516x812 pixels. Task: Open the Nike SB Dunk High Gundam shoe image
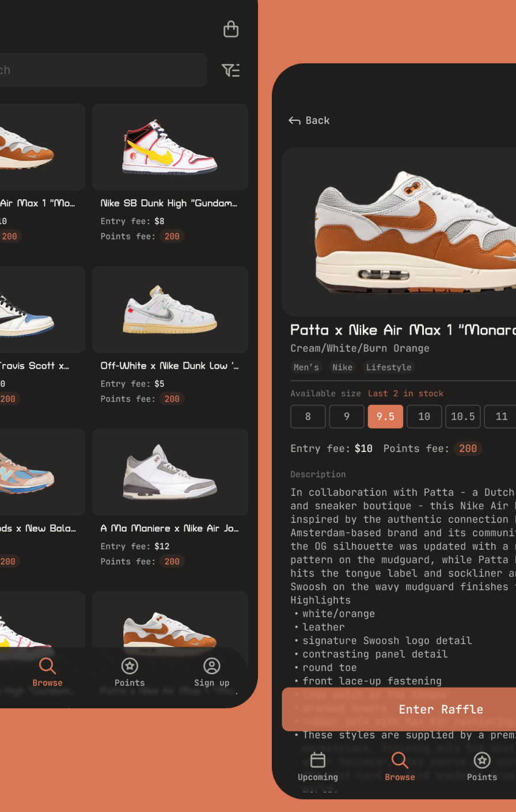click(x=170, y=147)
